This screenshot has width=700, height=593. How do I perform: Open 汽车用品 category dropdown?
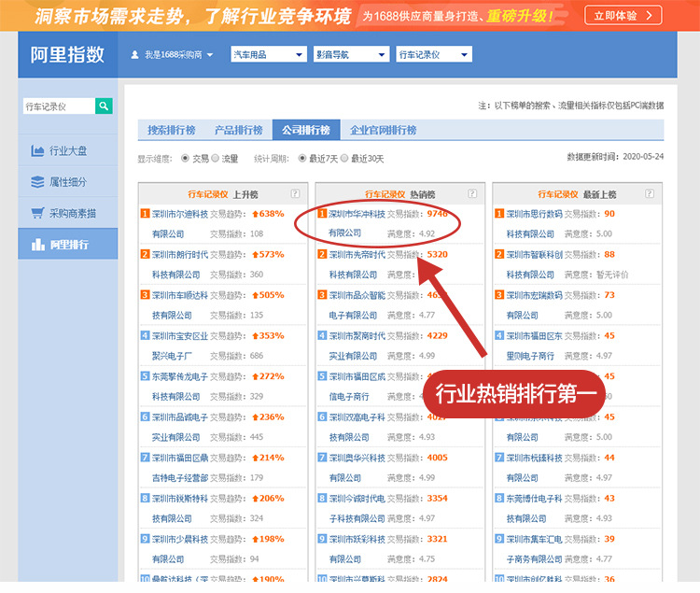click(269, 54)
